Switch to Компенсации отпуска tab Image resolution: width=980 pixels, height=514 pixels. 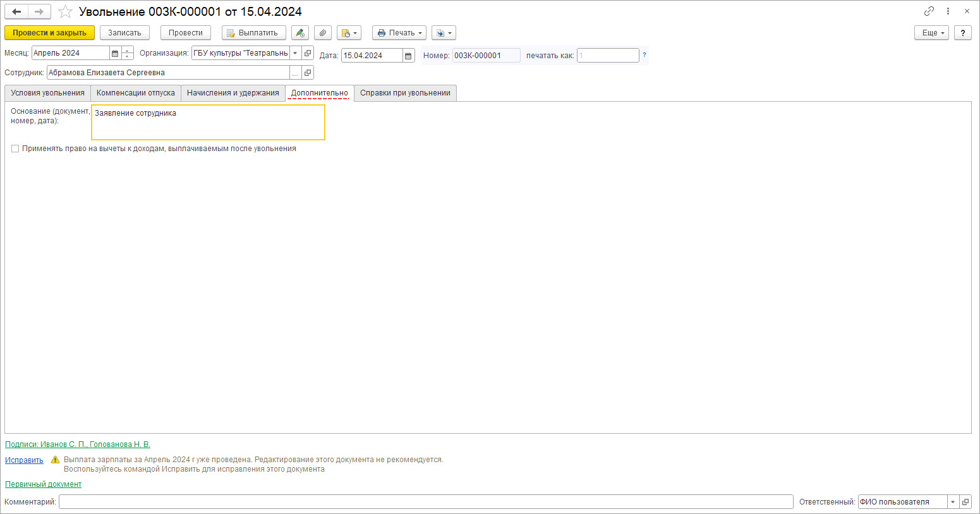pyautogui.click(x=136, y=93)
